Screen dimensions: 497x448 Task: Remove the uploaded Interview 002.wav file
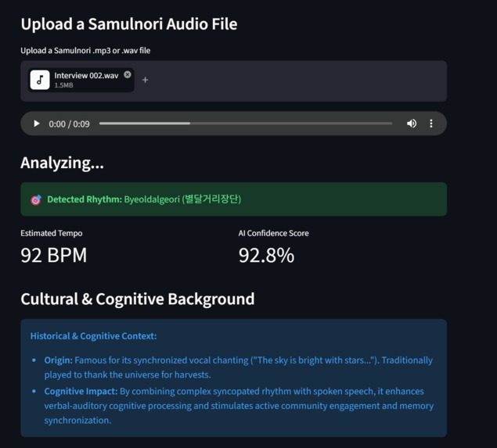(x=128, y=75)
